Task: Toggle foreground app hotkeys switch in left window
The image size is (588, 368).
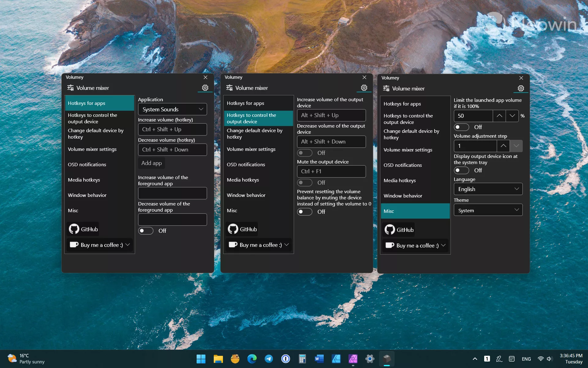Action: pyautogui.click(x=146, y=231)
